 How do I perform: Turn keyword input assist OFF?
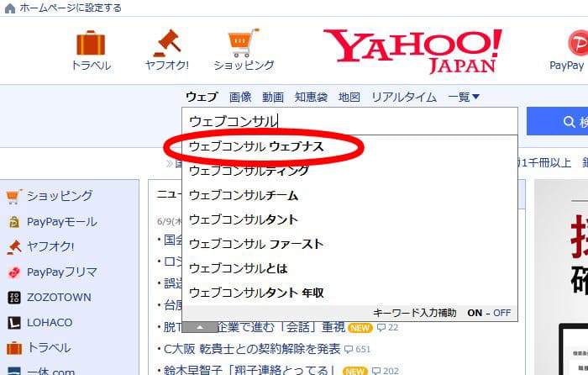501,313
